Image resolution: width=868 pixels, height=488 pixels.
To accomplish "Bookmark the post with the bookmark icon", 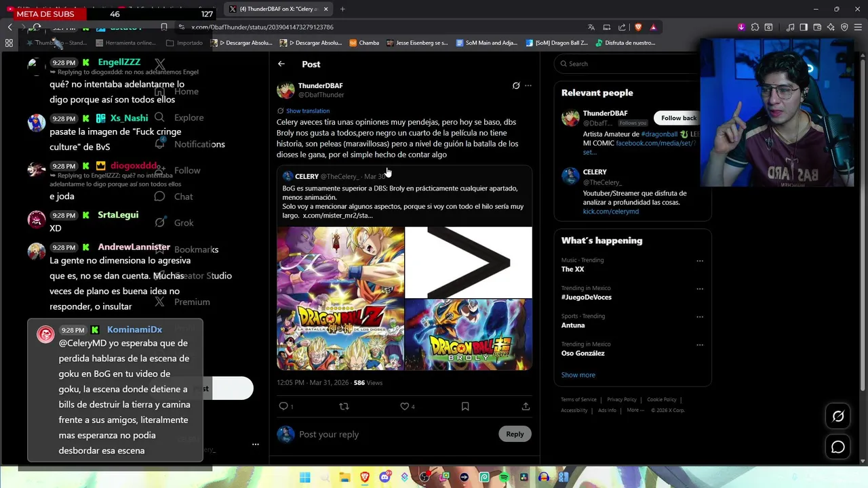I will 465,406.
